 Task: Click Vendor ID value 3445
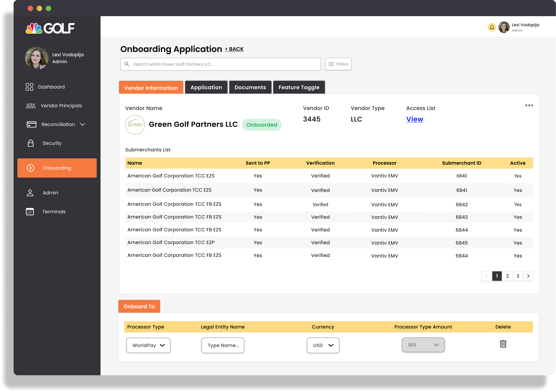click(x=312, y=119)
